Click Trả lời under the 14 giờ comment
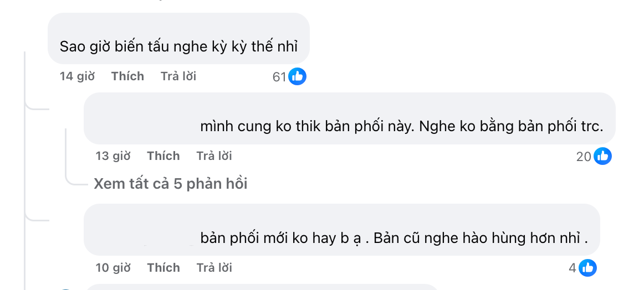Screen dimensions: 644x290 coord(178,76)
